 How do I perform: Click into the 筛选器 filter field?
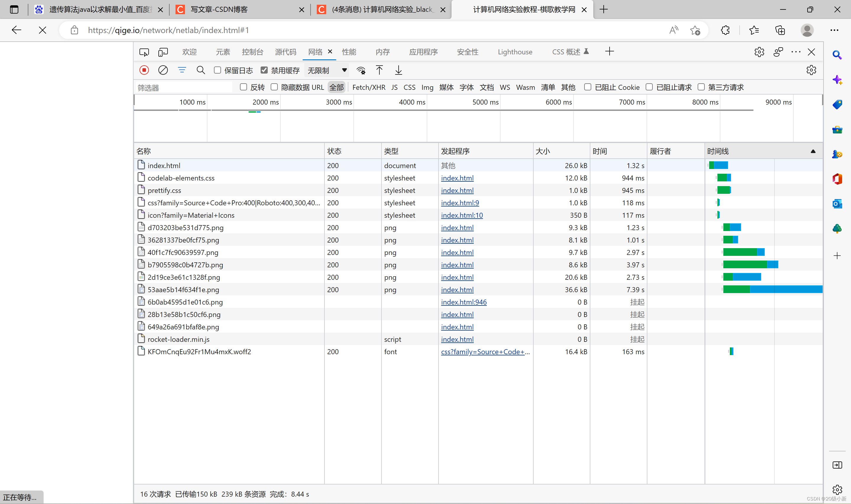pyautogui.click(x=183, y=88)
